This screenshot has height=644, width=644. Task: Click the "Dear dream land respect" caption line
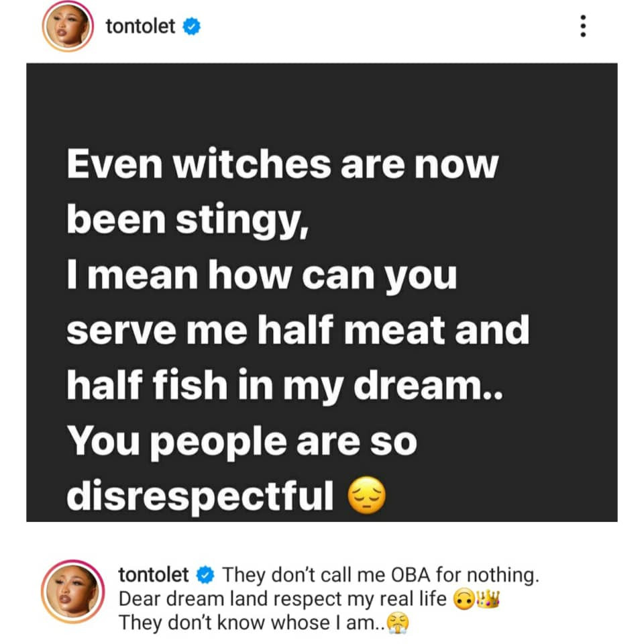pos(282,598)
